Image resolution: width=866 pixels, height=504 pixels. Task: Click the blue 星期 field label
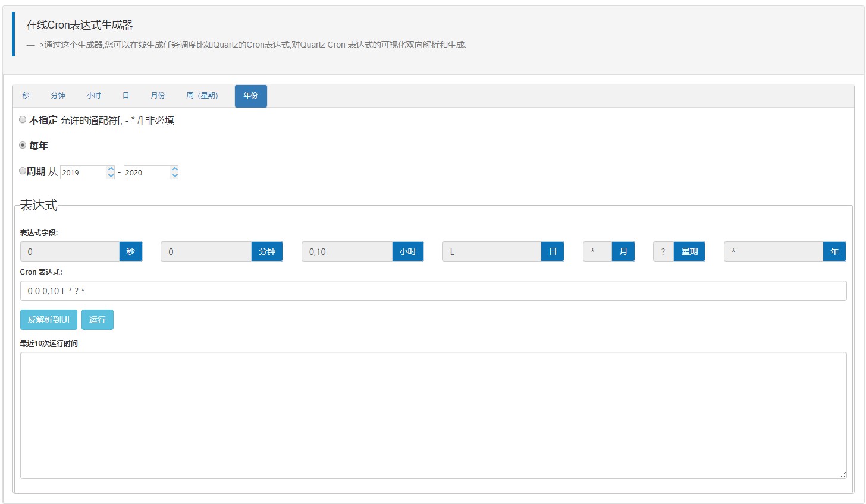point(689,251)
